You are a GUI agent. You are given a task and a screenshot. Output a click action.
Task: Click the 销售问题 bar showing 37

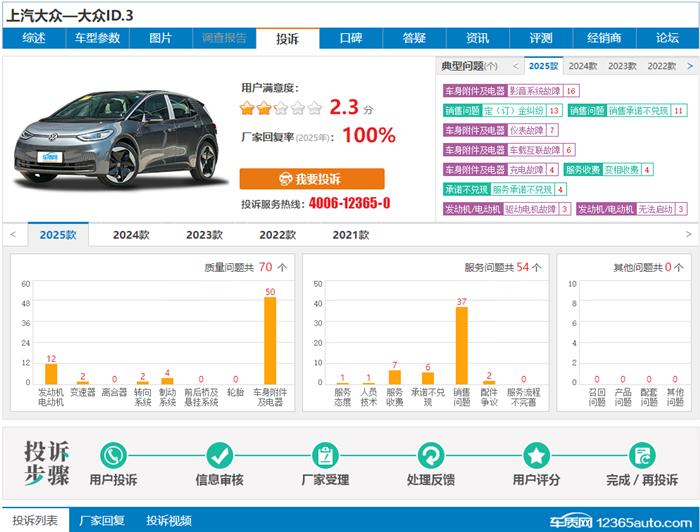pyautogui.click(x=462, y=345)
